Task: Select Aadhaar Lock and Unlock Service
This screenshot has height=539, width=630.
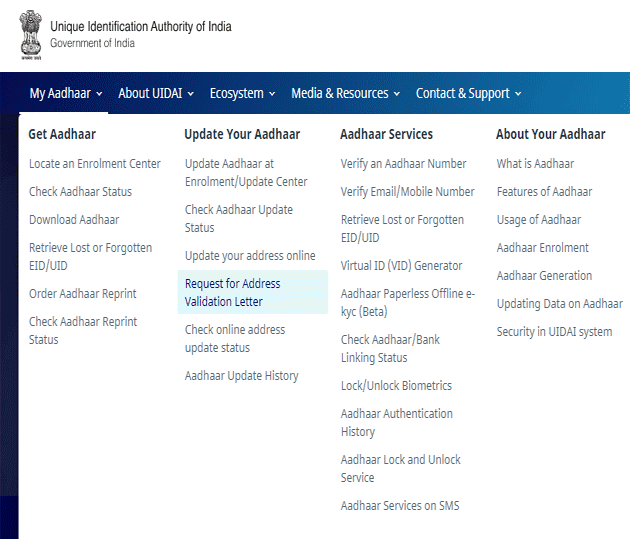Action: point(401,469)
